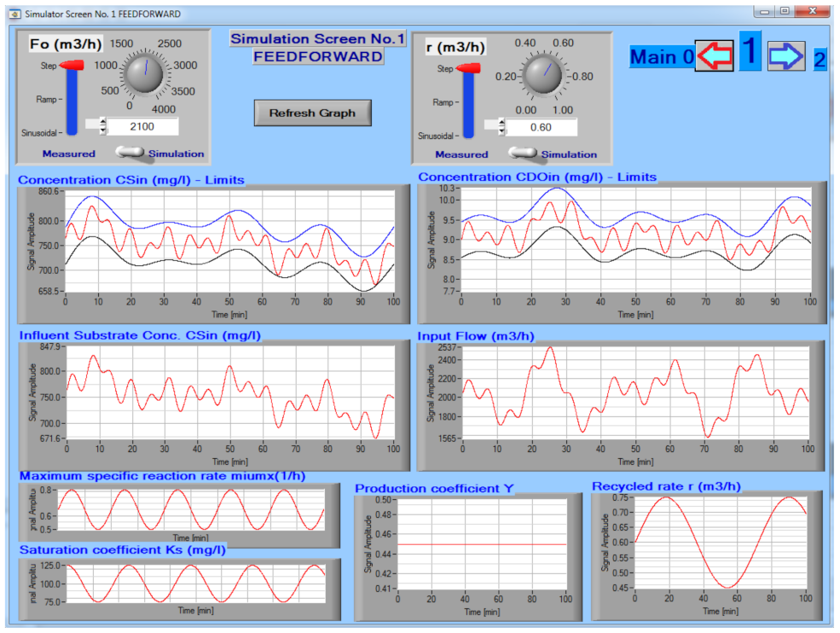Minimize the simulator window

pyautogui.click(x=764, y=12)
